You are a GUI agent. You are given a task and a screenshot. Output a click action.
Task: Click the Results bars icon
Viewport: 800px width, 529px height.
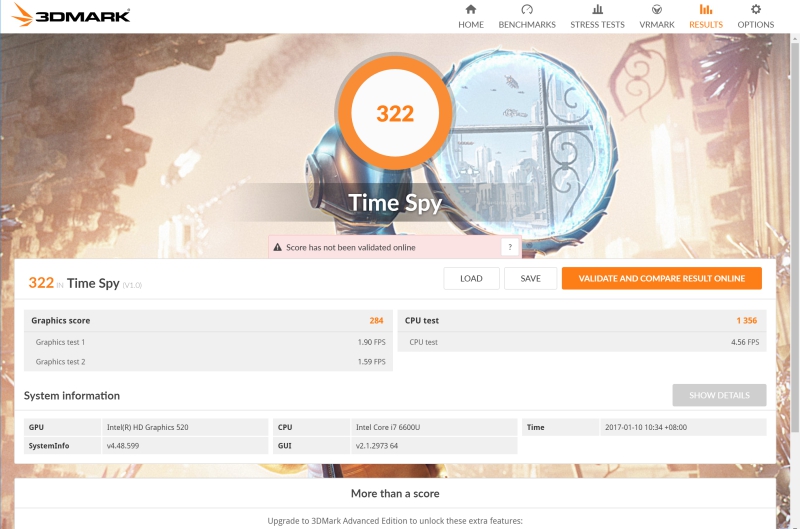click(x=706, y=9)
